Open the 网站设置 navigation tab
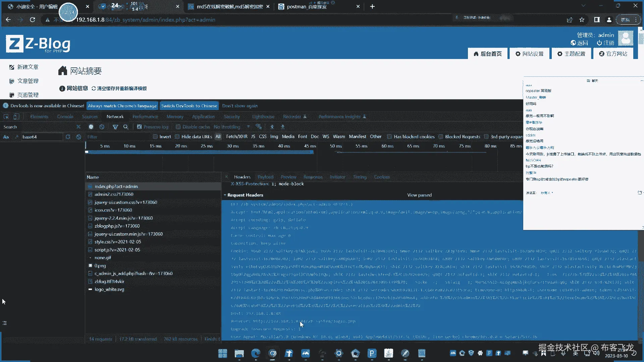644x362 pixels. tap(529, 54)
